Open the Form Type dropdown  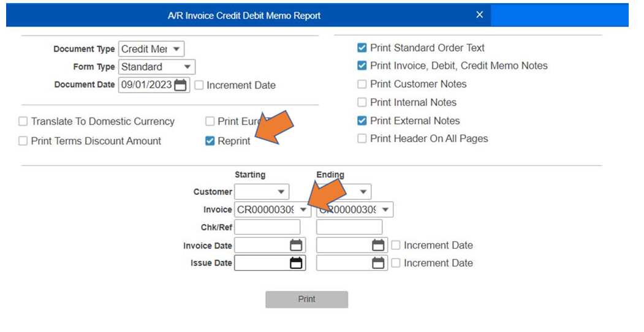187,67
